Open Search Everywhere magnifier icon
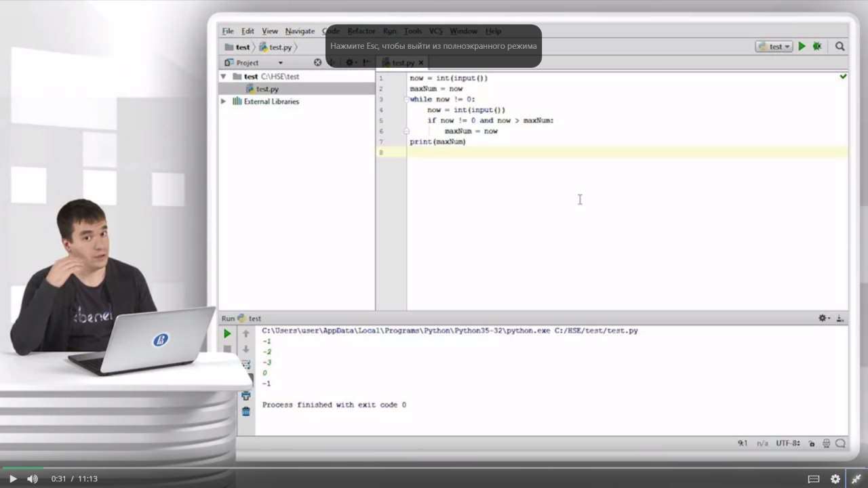The height and width of the screenshot is (488, 868). pyautogui.click(x=840, y=47)
